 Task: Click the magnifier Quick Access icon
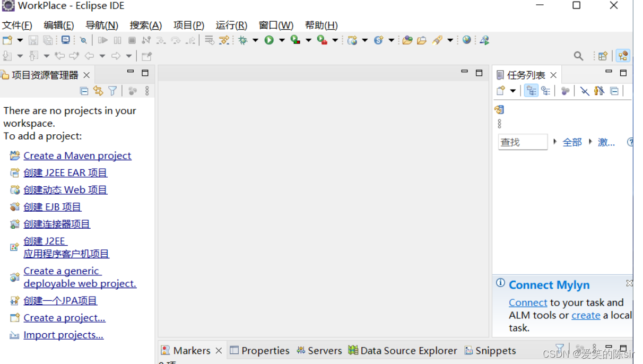pyautogui.click(x=579, y=56)
